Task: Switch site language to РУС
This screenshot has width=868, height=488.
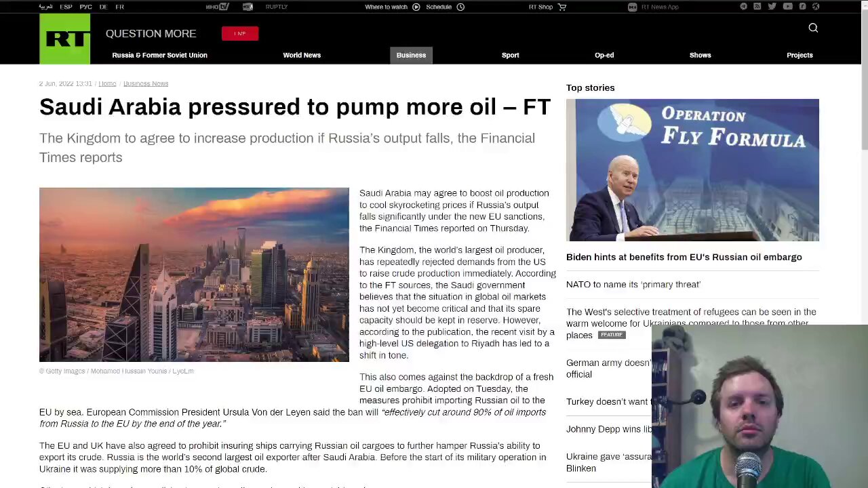Action: (x=85, y=7)
